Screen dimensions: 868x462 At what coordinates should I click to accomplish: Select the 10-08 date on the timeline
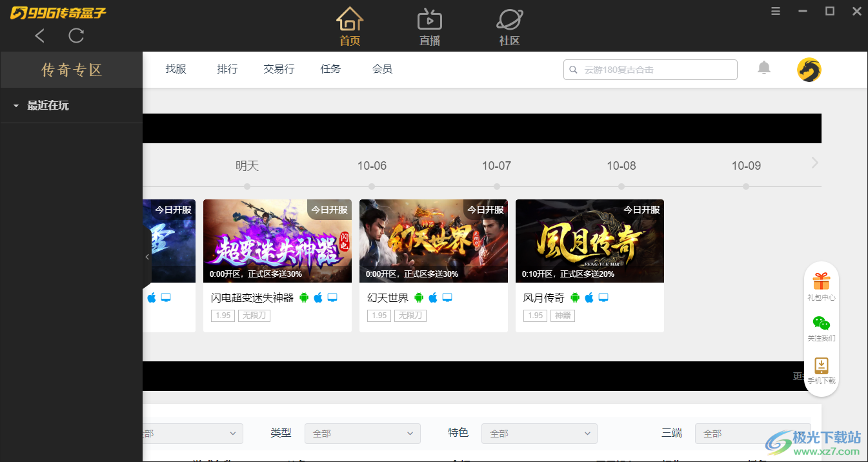click(x=621, y=166)
